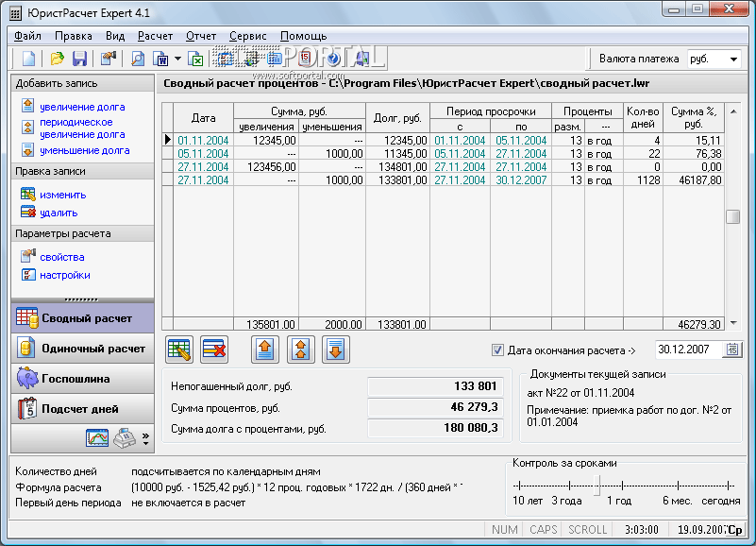Switch to Госпошлина section
This screenshot has width=756, height=546.
82,379
